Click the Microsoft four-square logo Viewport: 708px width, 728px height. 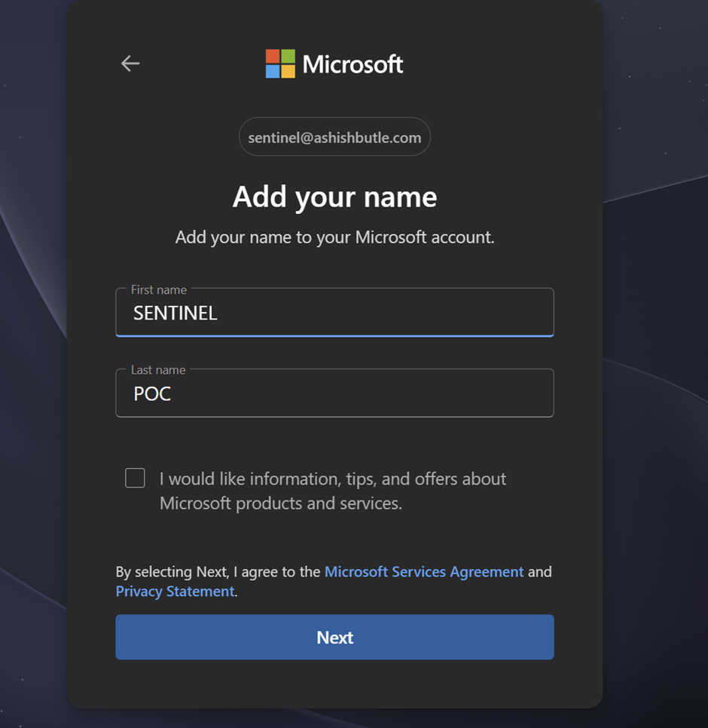(x=280, y=64)
